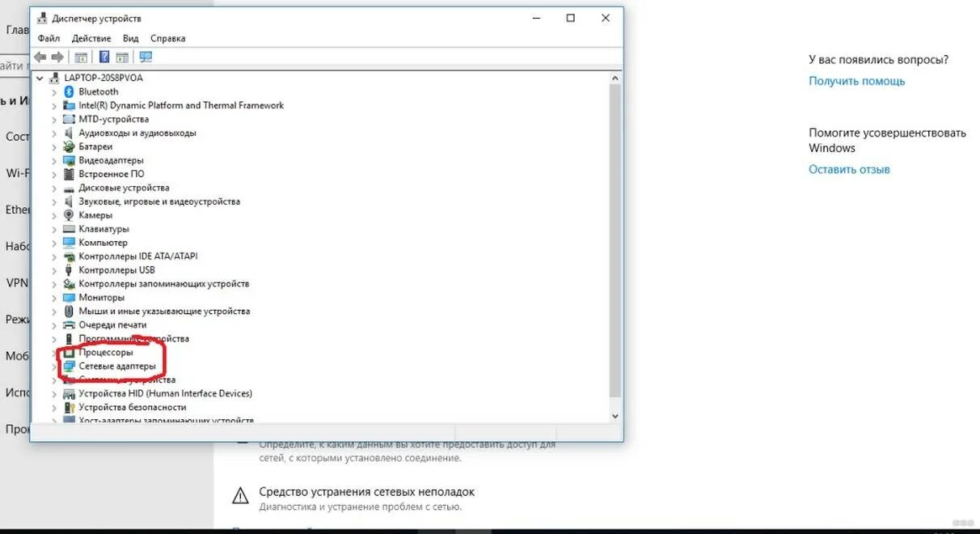
Task: Click the Батареи battery icon
Action: click(x=70, y=146)
